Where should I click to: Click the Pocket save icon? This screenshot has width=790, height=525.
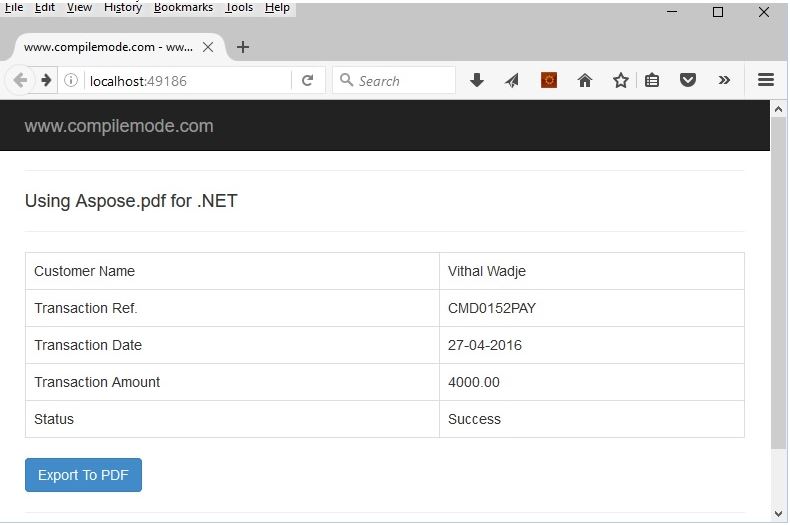(688, 80)
